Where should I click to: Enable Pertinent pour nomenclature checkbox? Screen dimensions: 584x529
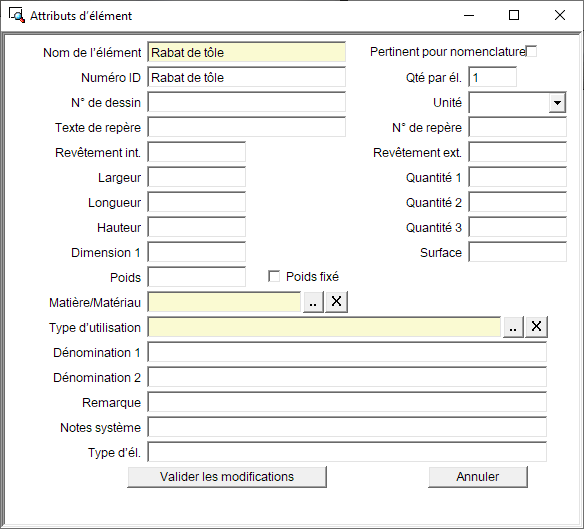(531, 51)
